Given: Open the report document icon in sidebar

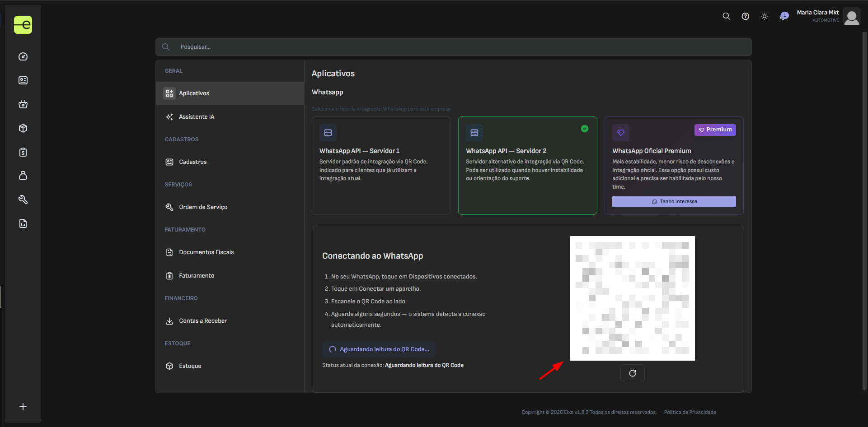Looking at the screenshot, I should click(23, 223).
